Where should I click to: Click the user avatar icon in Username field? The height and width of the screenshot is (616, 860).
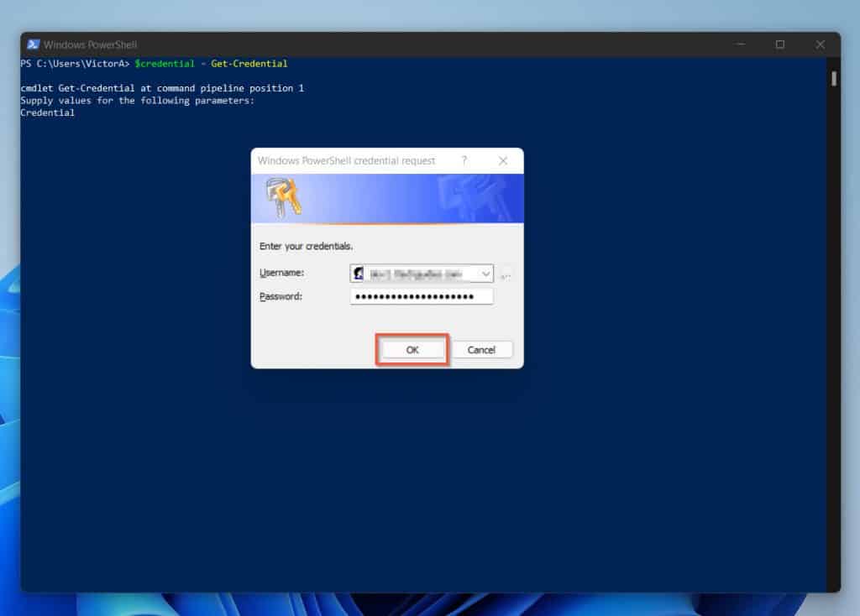(359, 274)
